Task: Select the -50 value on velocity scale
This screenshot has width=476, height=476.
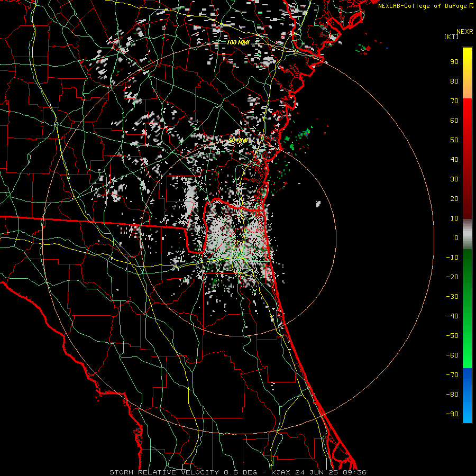Action: coord(452,336)
